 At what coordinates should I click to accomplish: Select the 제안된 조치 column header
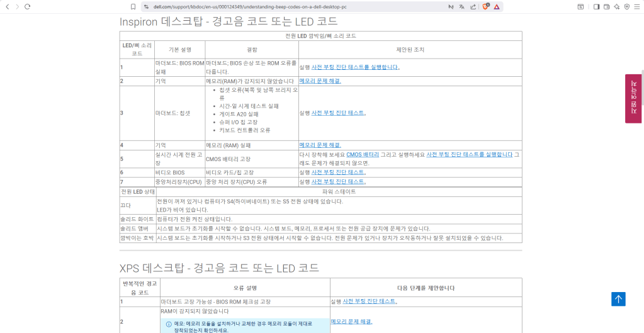[410, 50]
